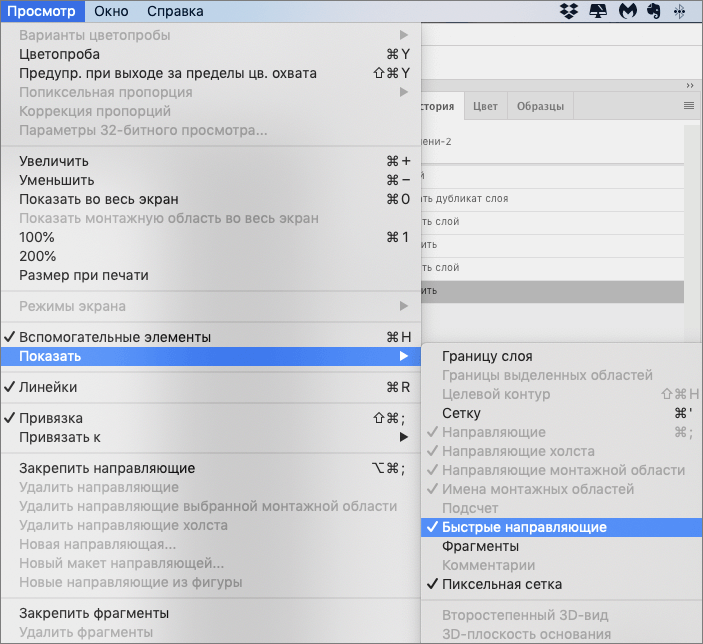Viewport: 703px width, 644px height.
Task: Enable Сетку grid display
Action: tap(562, 413)
